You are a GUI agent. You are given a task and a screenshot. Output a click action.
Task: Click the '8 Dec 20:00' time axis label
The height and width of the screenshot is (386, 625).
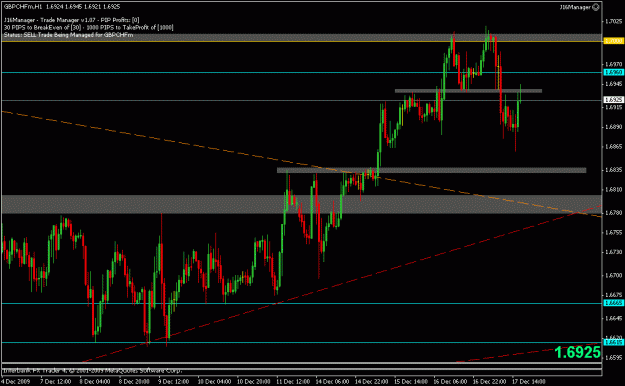[134, 382]
